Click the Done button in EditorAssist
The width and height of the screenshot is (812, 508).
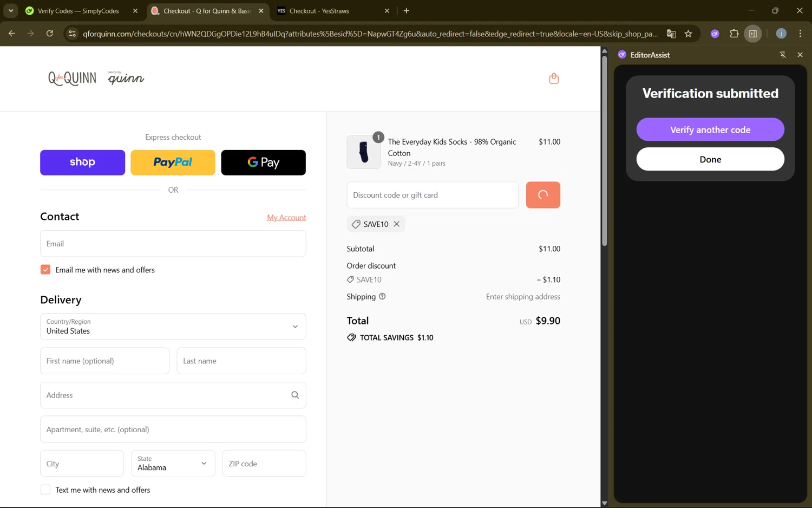click(x=710, y=159)
